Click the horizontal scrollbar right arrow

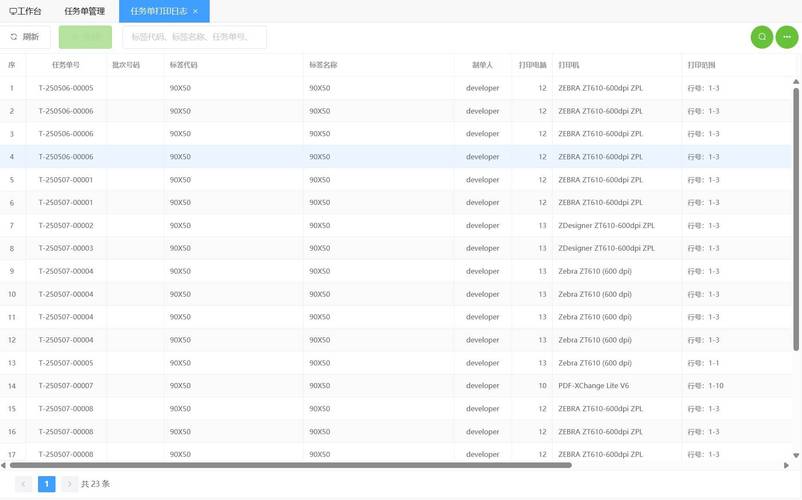click(786, 465)
